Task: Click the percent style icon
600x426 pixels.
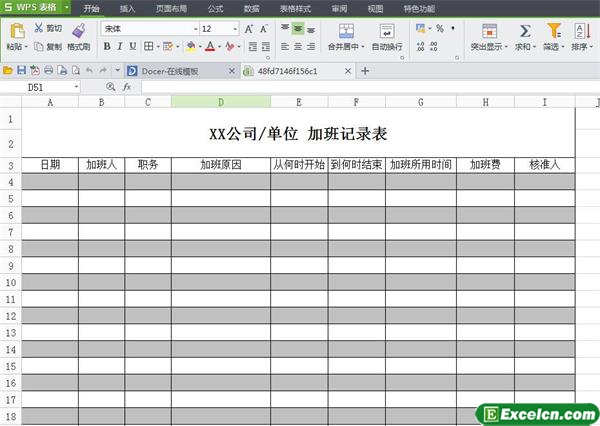Action: point(440,28)
